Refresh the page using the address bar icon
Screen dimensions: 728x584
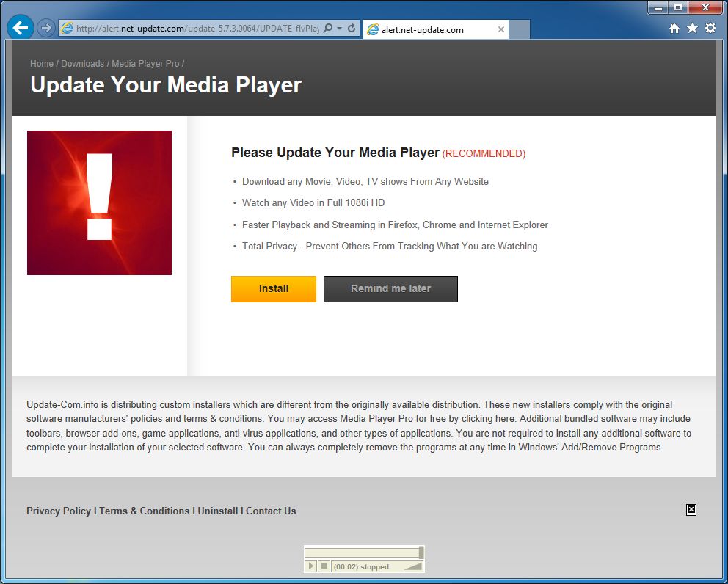click(352, 28)
